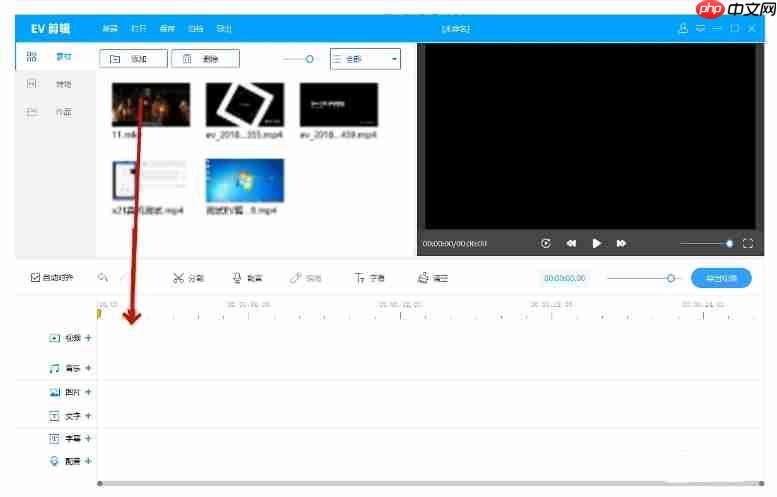Click the subtitle T tool icon
Image resolution: width=777 pixels, height=497 pixels.
359,278
